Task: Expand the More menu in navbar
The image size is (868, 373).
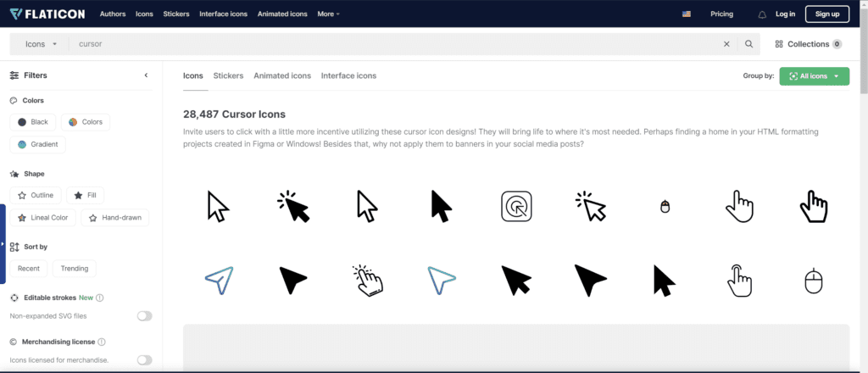Action: (329, 14)
